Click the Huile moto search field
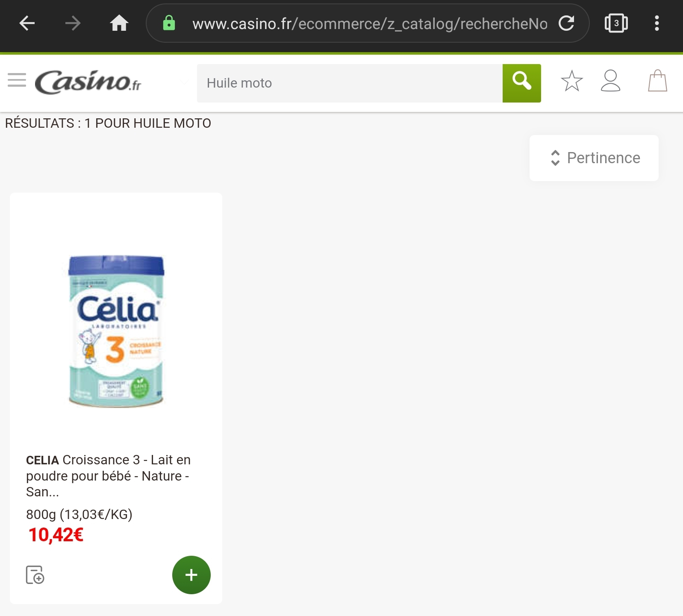The width and height of the screenshot is (683, 616). point(350,83)
